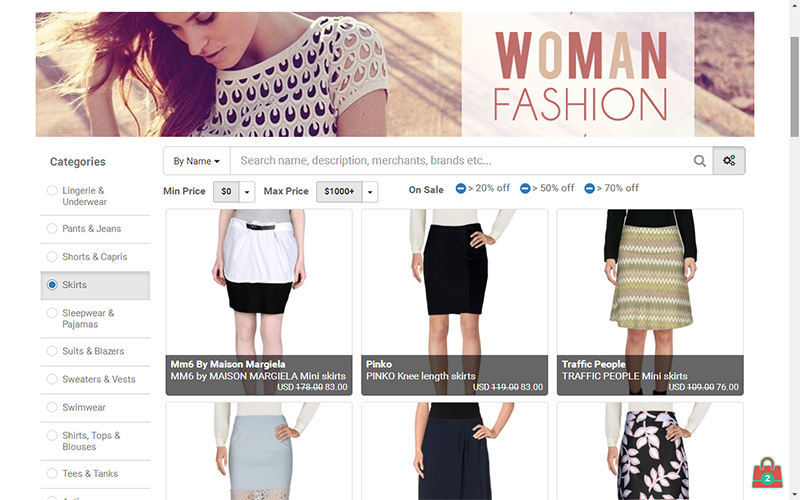
Task: Open the shopping bag cart icon
Action: [767, 473]
